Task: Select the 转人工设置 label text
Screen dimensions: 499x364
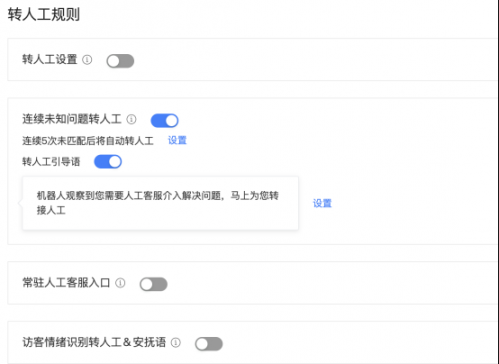Action: tap(50, 60)
